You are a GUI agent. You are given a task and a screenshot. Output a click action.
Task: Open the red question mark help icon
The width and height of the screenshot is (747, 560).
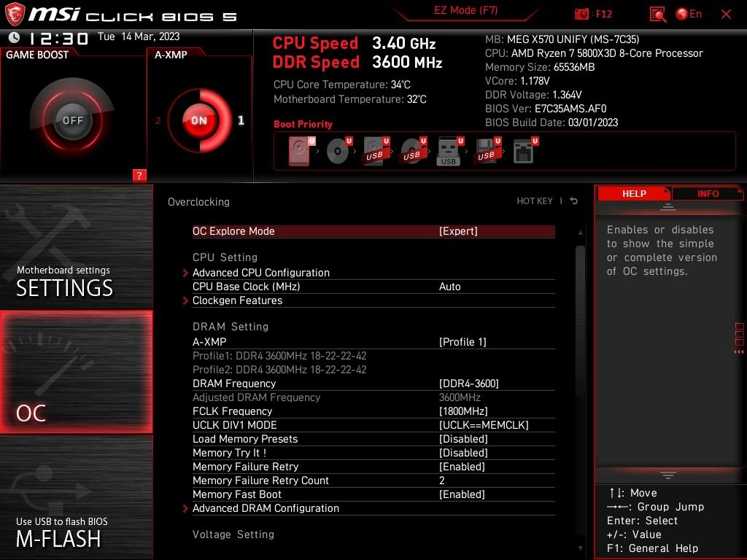click(139, 175)
